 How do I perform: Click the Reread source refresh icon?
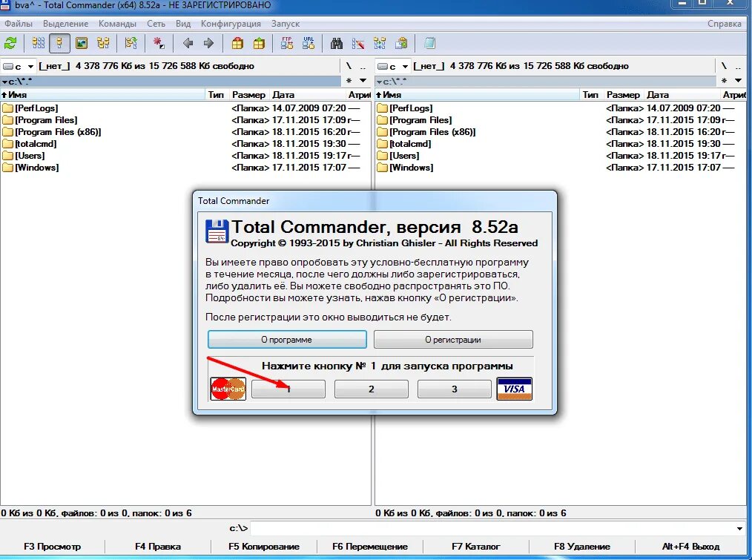10,43
